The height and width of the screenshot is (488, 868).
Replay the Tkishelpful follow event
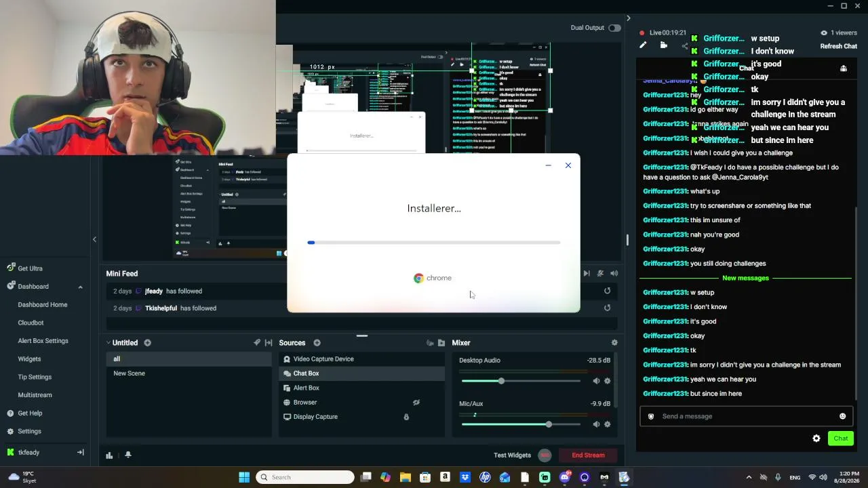coord(607,308)
